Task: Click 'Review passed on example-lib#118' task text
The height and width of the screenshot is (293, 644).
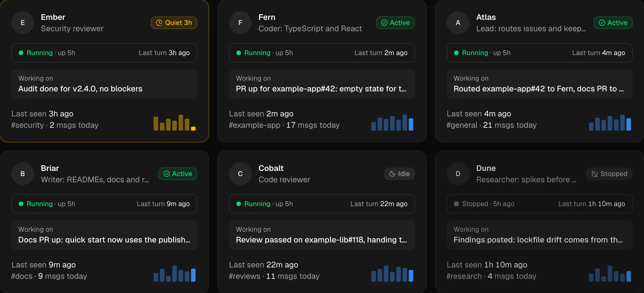Action: pos(321,240)
